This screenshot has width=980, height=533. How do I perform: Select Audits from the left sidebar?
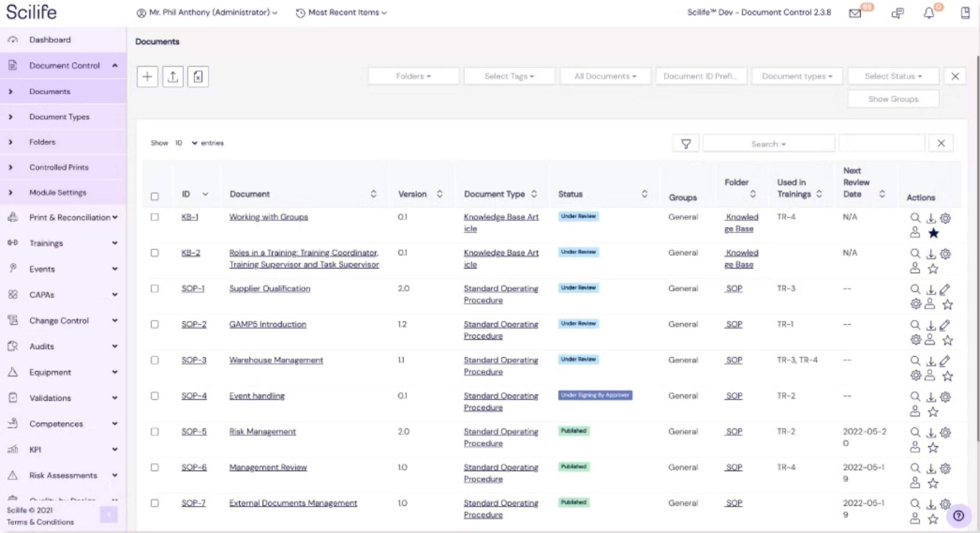point(41,346)
